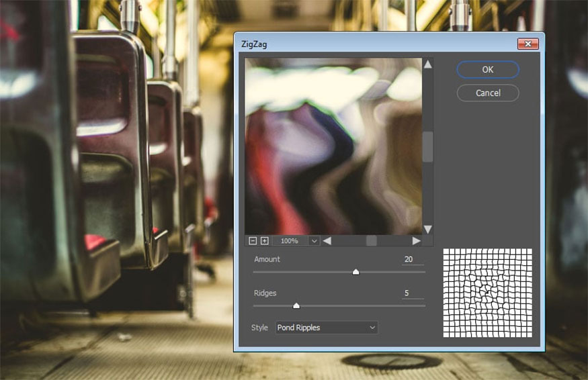Click the vertical preview scrollbar thumb

pyautogui.click(x=427, y=146)
